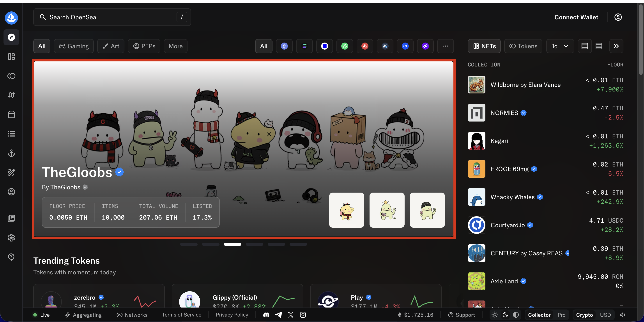Open the Activity list icon in sidebar

click(x=11, y=134)
